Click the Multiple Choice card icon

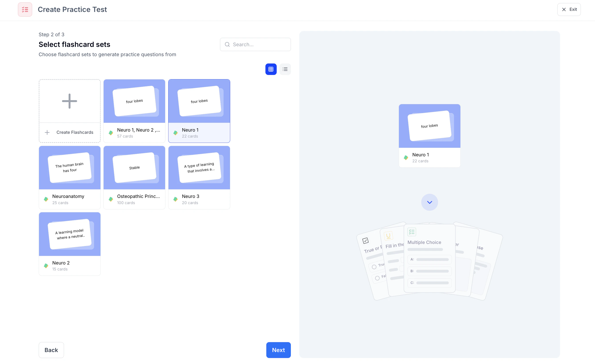point(411,232)
